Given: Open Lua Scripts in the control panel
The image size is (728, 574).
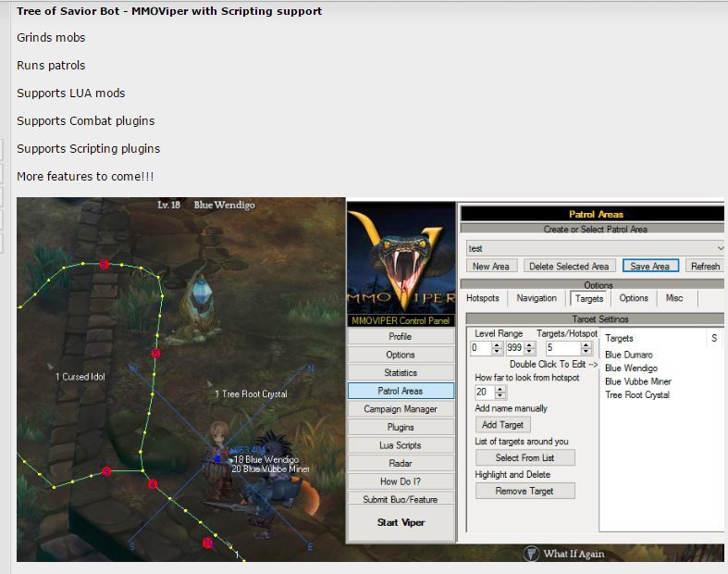Looking at the screenshot, I should click(400, 445).
